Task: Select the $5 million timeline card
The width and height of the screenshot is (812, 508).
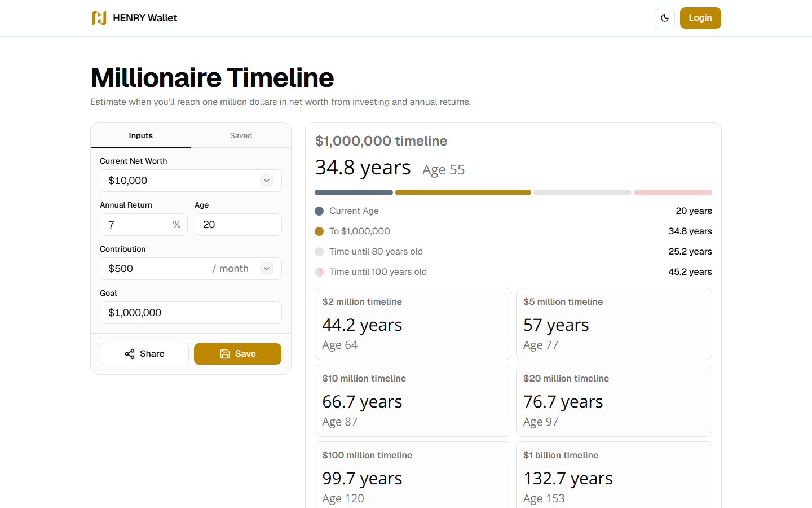Action: (x=614, y=324)
